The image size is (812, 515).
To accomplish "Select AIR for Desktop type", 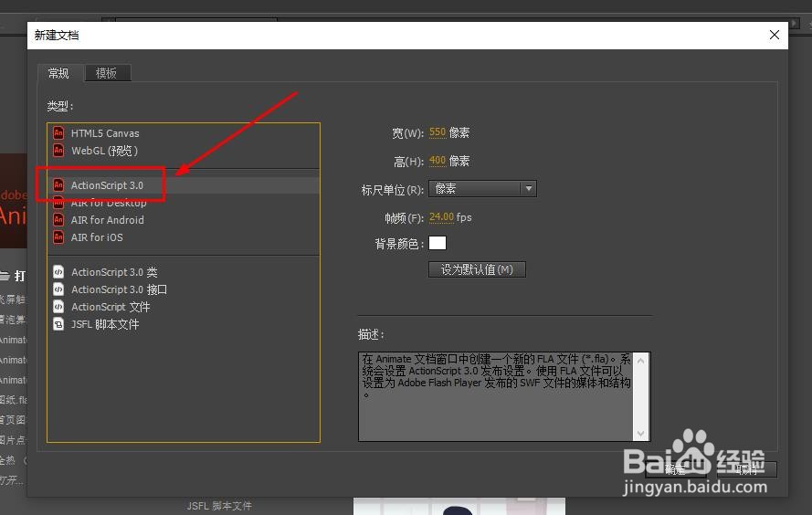I will (x=184, y=203).
